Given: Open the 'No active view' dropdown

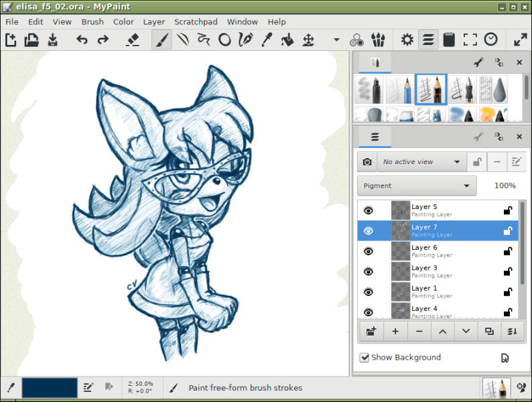Looking at the screenshot, I should point(421,162).
